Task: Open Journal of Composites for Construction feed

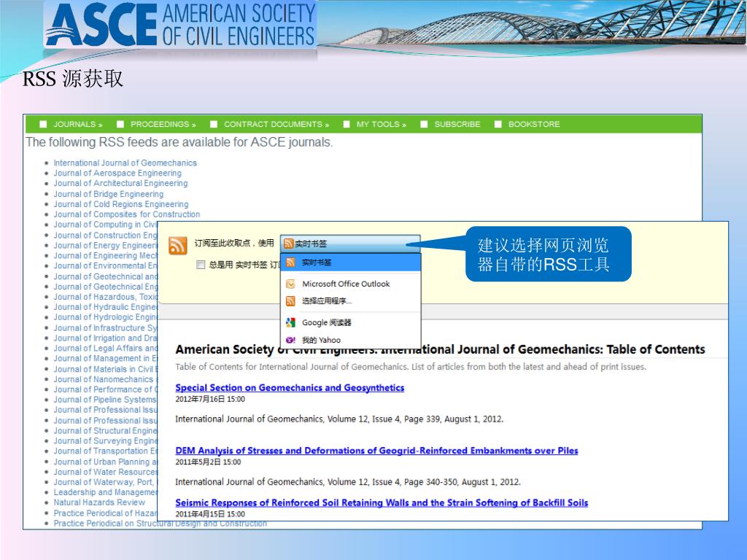Action: pyautogui.click(x=127, y=214)
